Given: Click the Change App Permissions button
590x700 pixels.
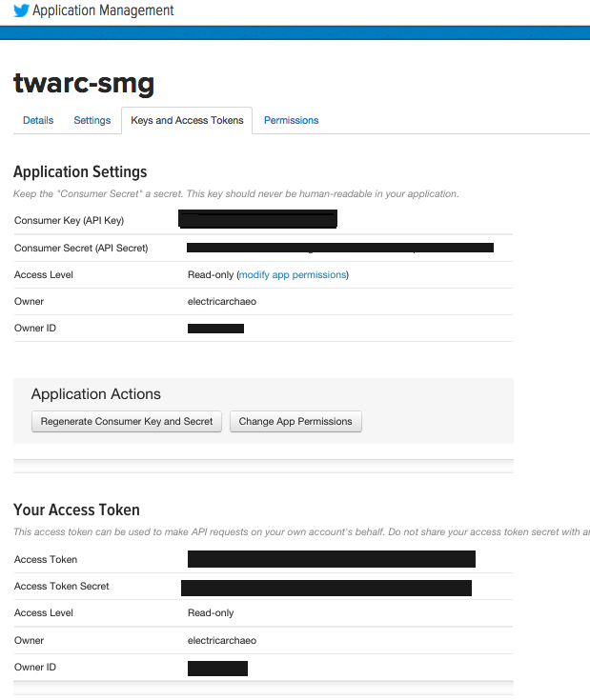Looking at the screenshot, I should [295, 421].
